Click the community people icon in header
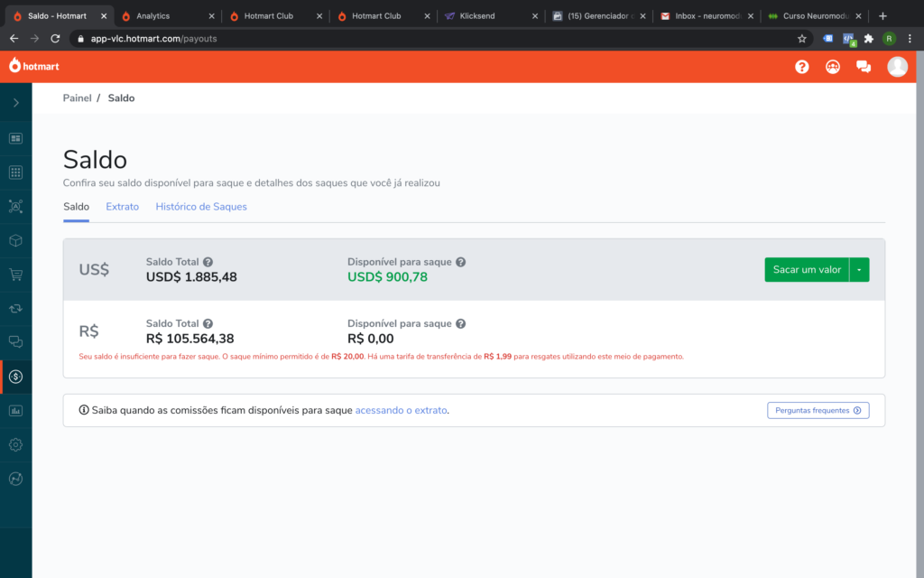 (833, 67)
